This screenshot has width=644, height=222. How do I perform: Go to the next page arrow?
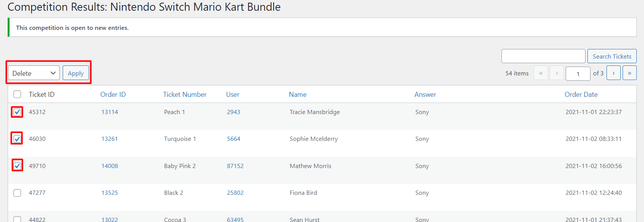(x=613, y=73)
